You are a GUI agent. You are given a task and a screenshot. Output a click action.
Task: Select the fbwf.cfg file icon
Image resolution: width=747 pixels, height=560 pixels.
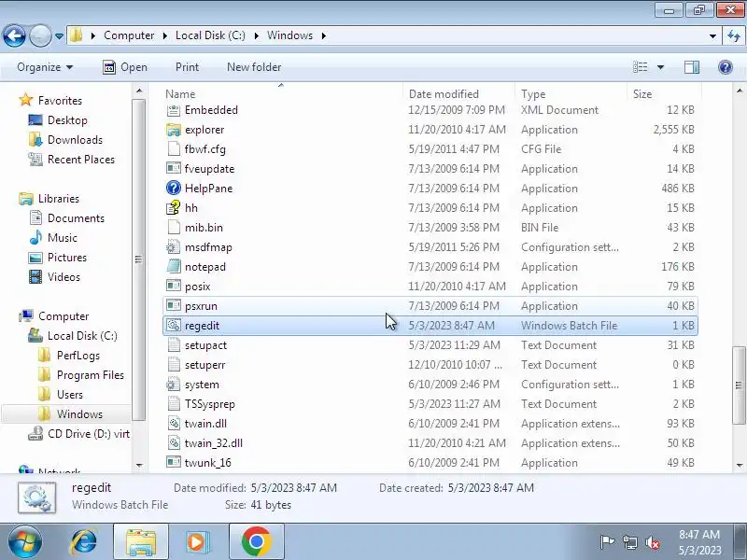pyautogui.click(x=174, y=149)
